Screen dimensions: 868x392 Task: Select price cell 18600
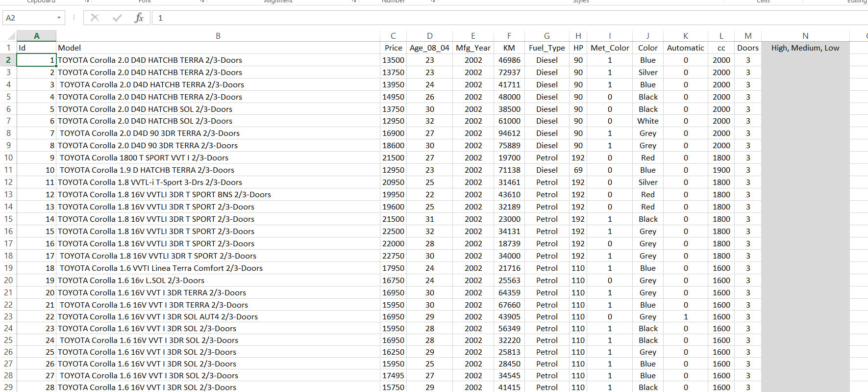[x=393, y=145]
